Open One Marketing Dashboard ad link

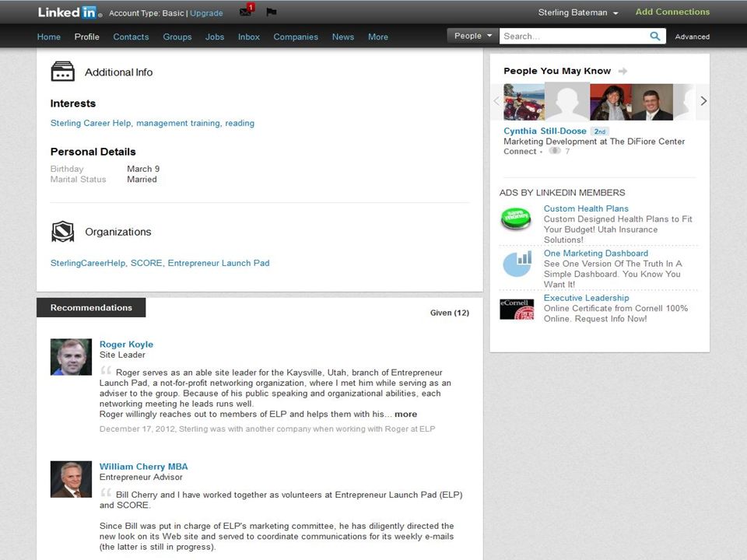(595, 254)
